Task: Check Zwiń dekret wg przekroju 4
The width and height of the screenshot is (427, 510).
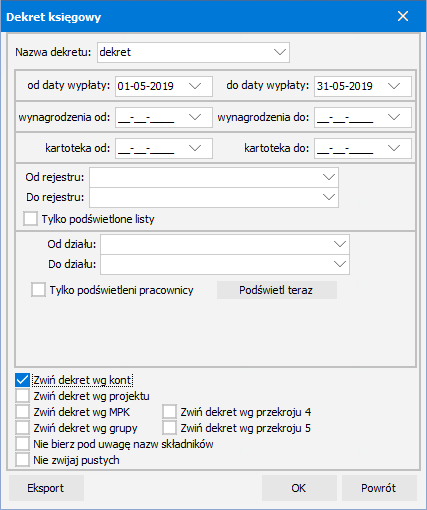Action: (x=169, y=412)
